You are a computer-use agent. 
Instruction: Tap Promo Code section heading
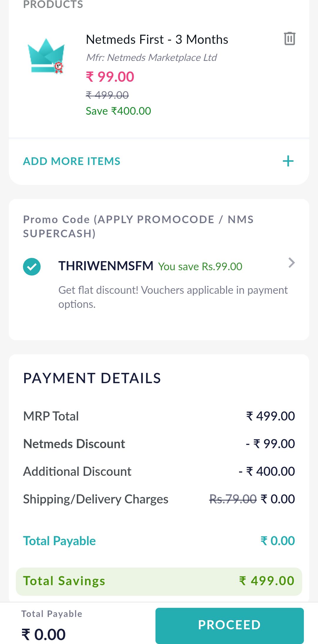138,226
